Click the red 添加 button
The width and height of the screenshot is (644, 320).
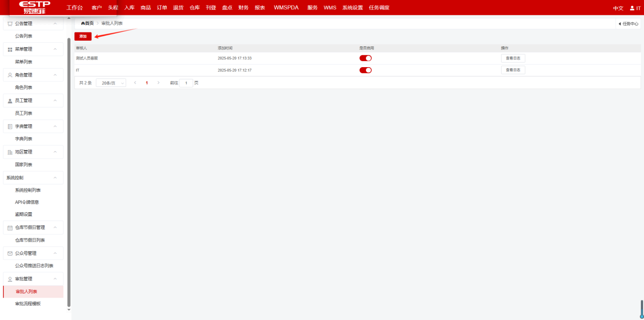click(83, 37)
